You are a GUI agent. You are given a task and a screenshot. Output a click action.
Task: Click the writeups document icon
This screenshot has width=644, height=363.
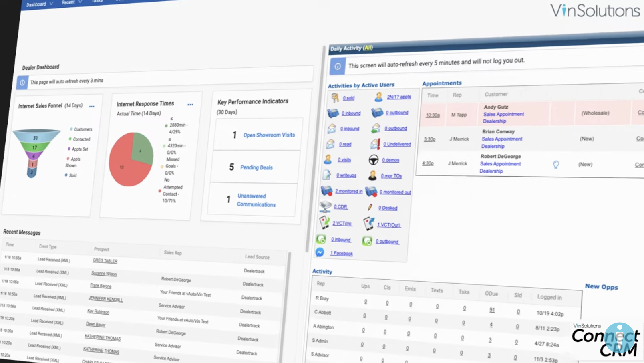327,175
